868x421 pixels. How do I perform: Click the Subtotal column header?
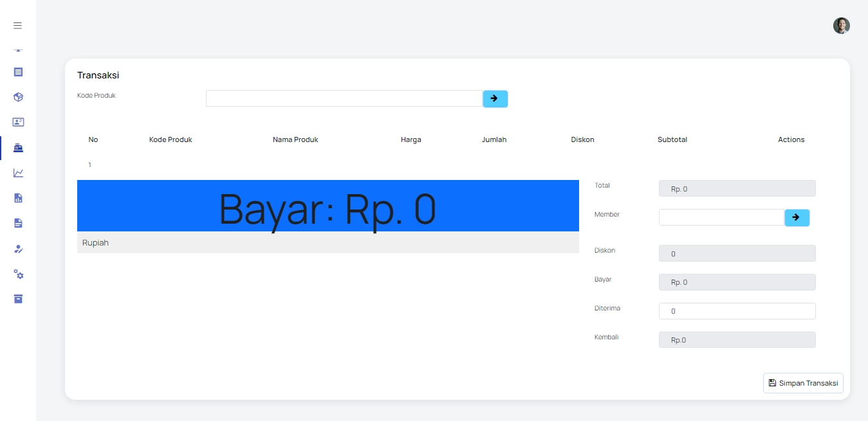pos(672,139)
